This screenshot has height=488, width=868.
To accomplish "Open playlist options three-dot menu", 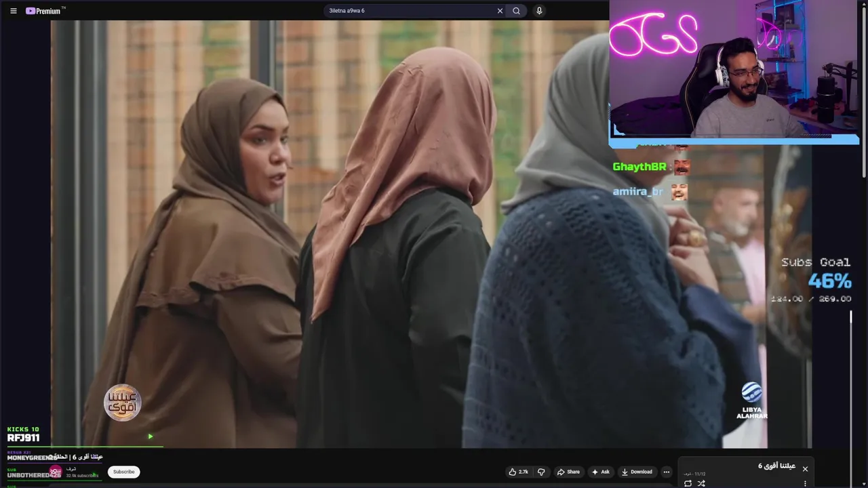I will [x=805, y=483].
